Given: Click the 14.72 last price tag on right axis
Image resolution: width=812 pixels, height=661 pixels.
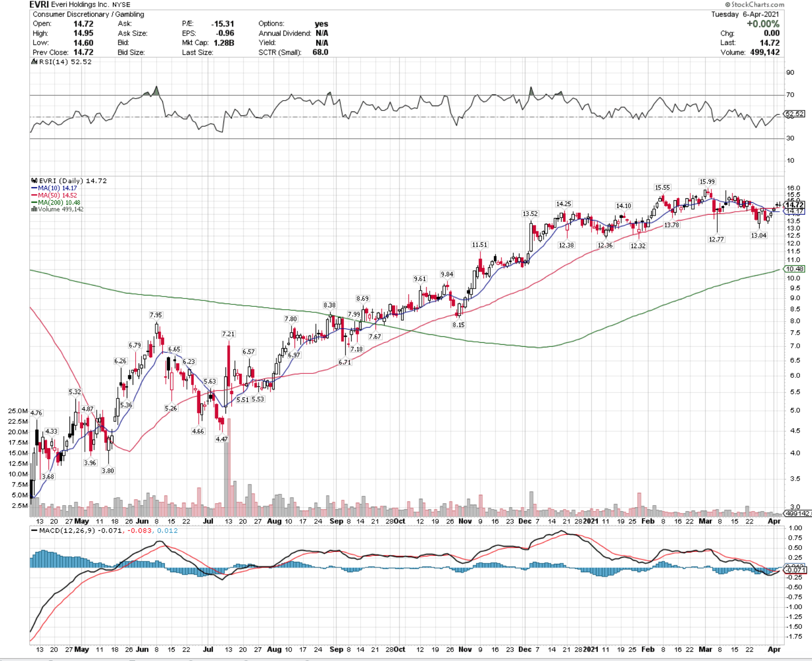Looking at the screenshot, I should [x=795, y=205].
